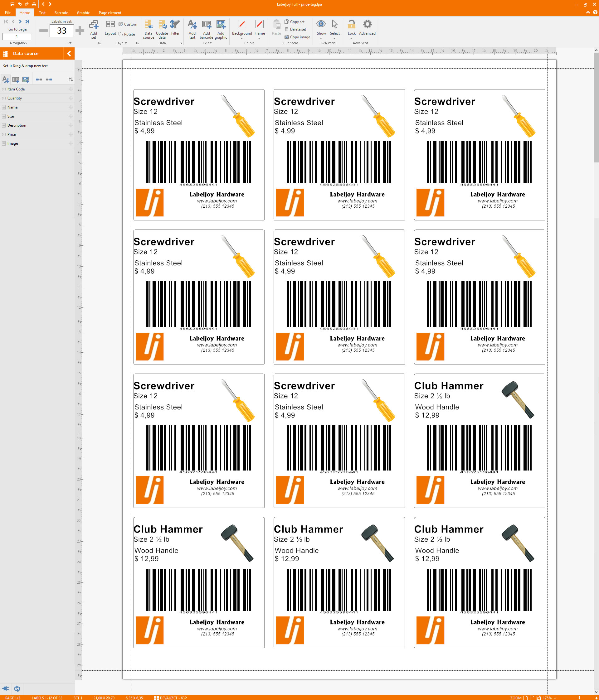Click the Go to page input field
Image resolution: width=599 pixels, height=700 pixels.
pyautogui.click(x=17, y=36)
